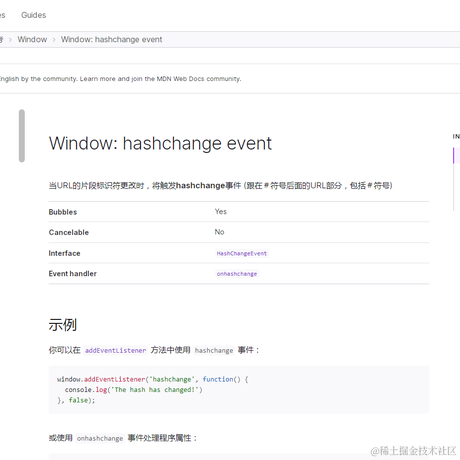The height and width of the screenshot is (460, 460).
Task: Click the closing false code line
Action: click(76, 400)
